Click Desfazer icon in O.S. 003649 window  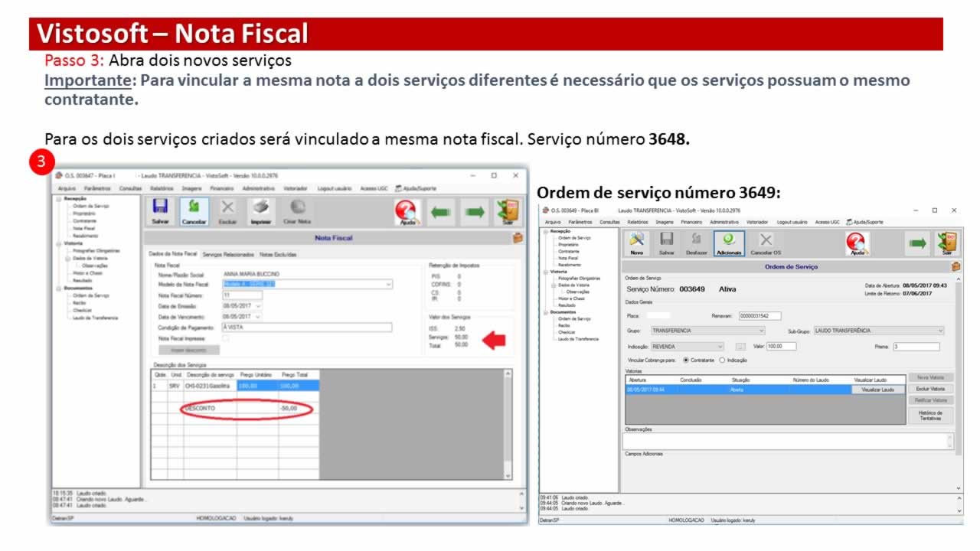pyautogui.click(x=697, y=243)
